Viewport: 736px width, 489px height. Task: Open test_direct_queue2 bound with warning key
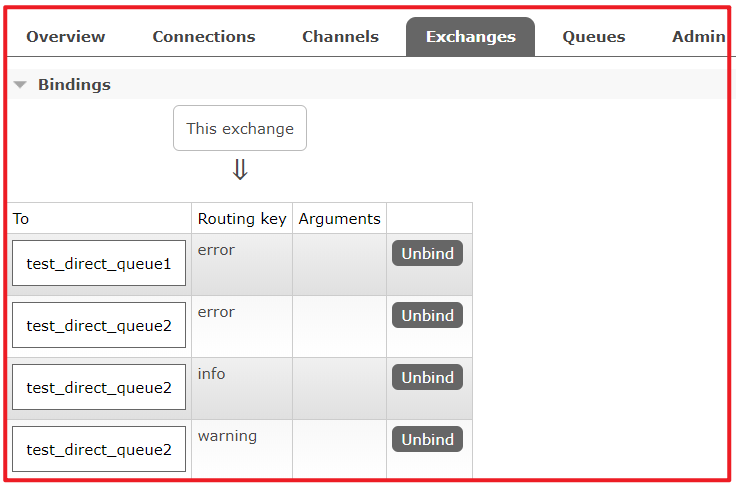coord(99,449)
